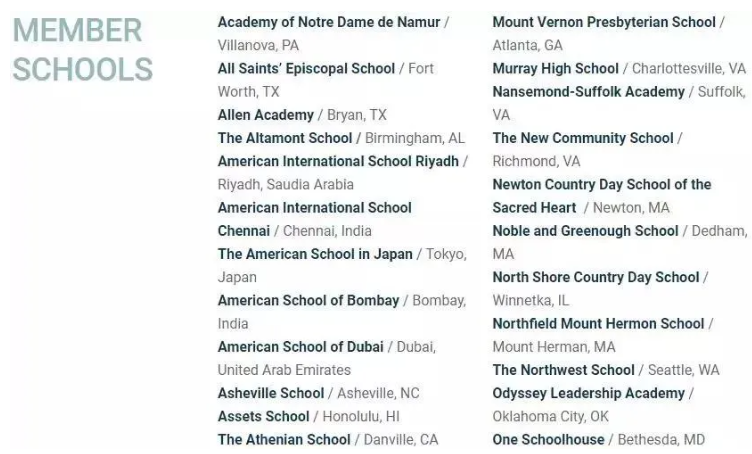Visit the American School of Dubai link
Image resolution: width=752 pixels, height=454 pixels.
301,347
